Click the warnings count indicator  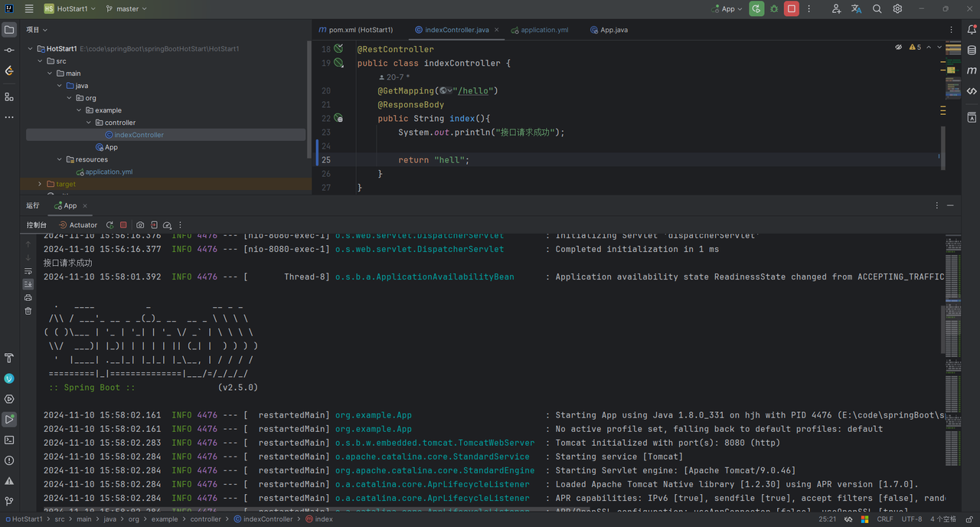915,47
